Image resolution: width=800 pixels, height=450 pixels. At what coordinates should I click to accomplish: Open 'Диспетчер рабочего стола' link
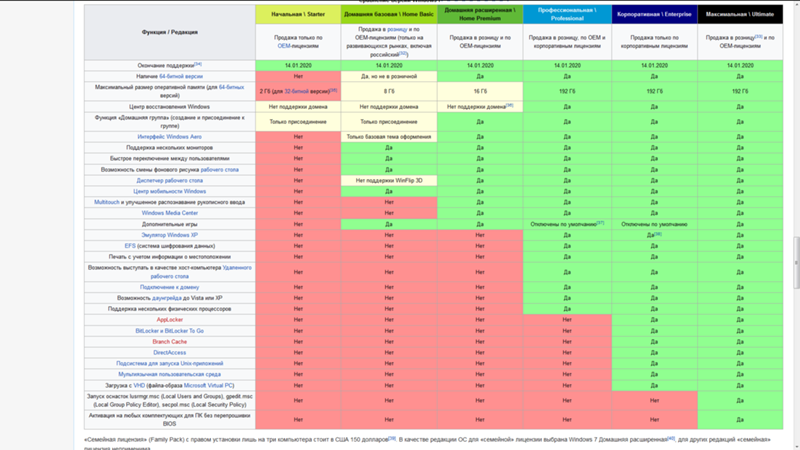[x=169, y=181]
